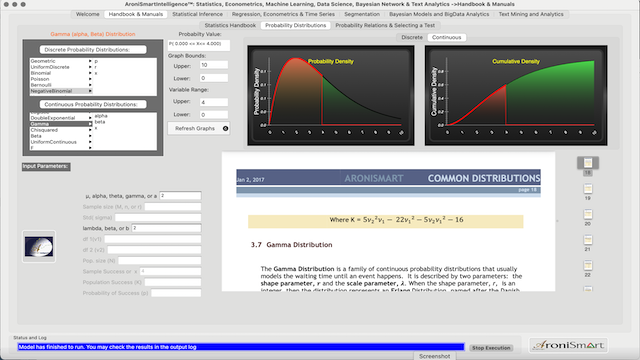Expand the Chisquared distribution arrow
Screen dimensions: 640x360
(90, 130)
